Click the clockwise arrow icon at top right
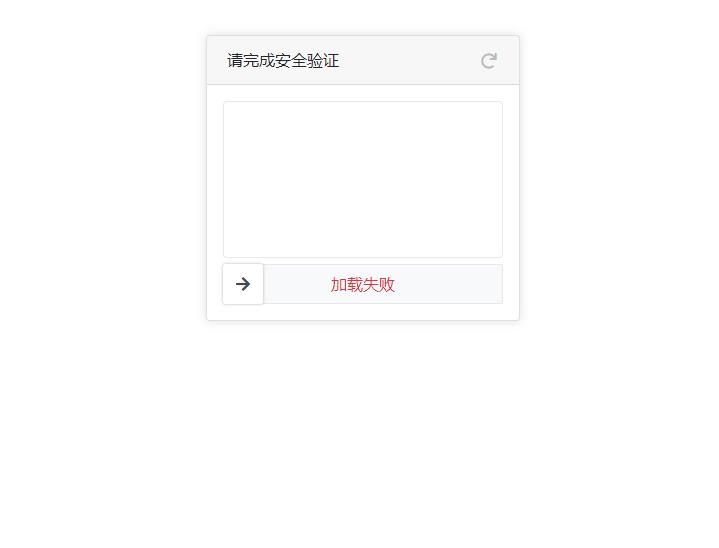The height and width of the screenshot is (548, 719). click(489, 61)
